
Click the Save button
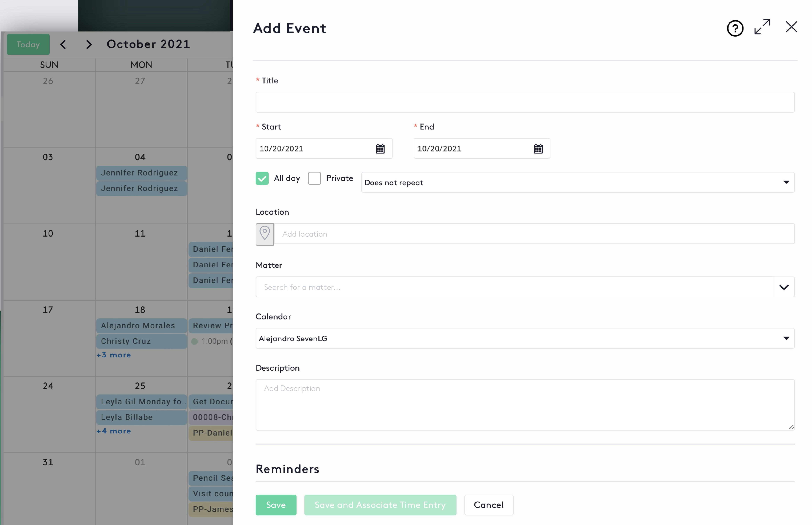coord(276,505)
